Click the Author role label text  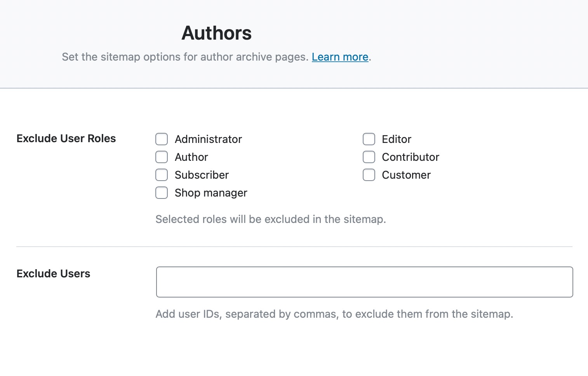tap(191, 157)
